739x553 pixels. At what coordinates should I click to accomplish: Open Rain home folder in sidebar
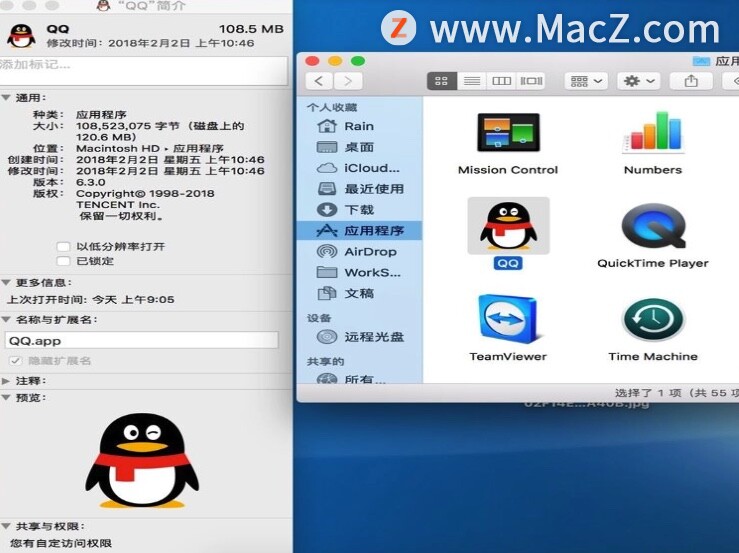(x=359, y=126)
